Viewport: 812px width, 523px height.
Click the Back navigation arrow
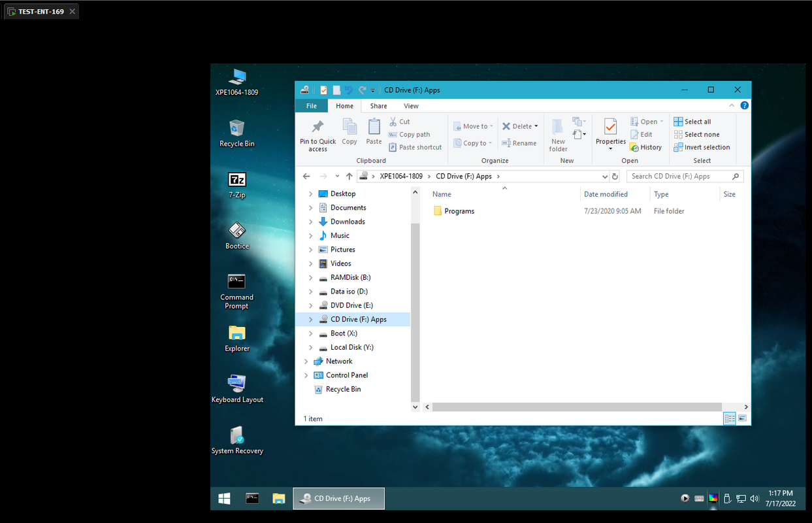(306, 177)
